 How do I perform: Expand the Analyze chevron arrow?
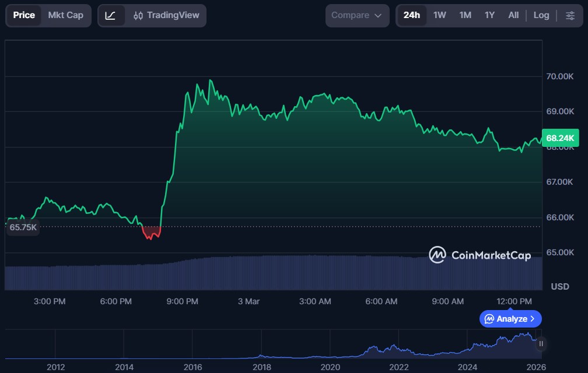coord(532,319)
